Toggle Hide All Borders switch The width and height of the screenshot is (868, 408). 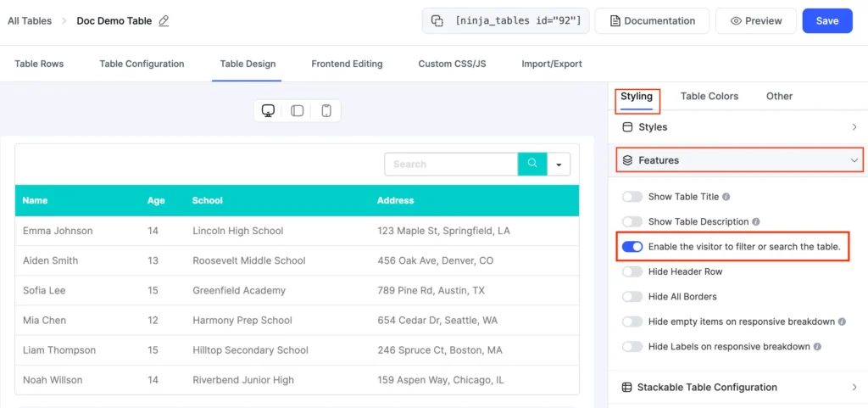(x=632, y=296)
